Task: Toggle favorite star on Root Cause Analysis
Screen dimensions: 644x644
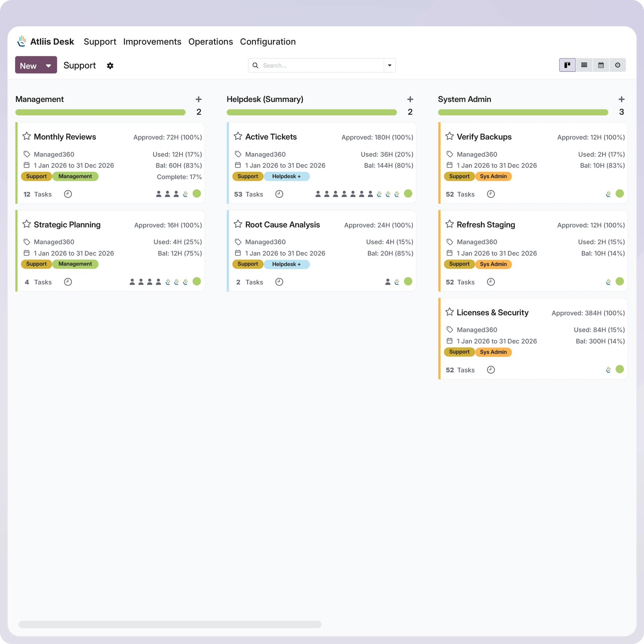Action: coord(238,224)
